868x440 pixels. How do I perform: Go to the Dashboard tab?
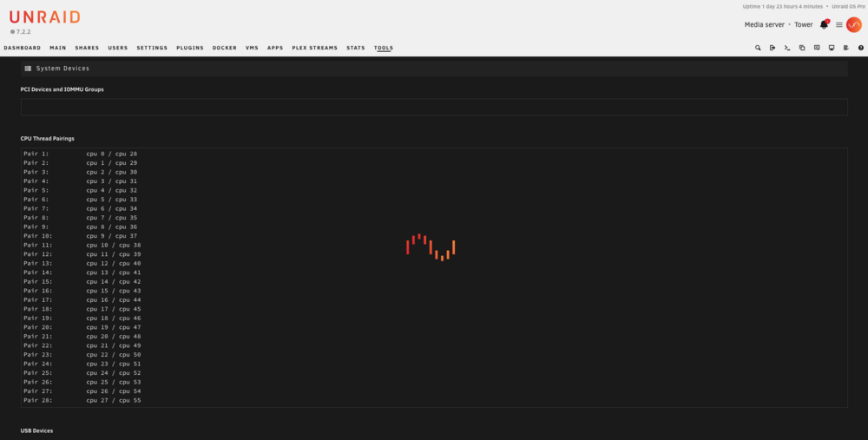click(x=23, y=48)
